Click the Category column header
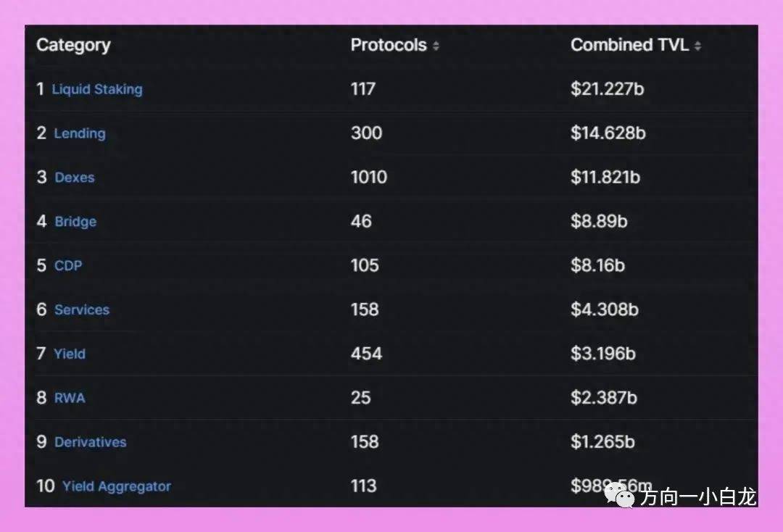783x532 pixels. 73,46
